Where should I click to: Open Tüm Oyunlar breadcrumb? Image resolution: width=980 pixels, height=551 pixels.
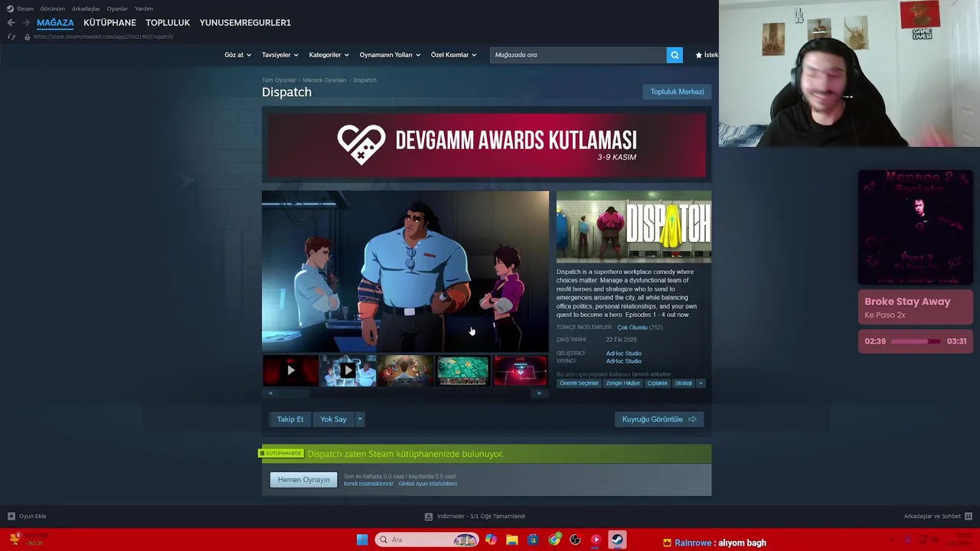[x=279, y=80]
